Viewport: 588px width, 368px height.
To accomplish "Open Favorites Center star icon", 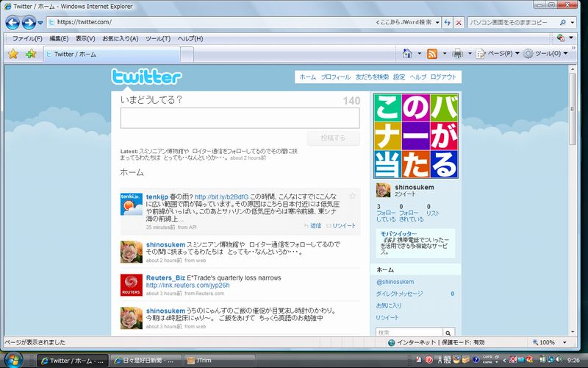I will [13, 54].
